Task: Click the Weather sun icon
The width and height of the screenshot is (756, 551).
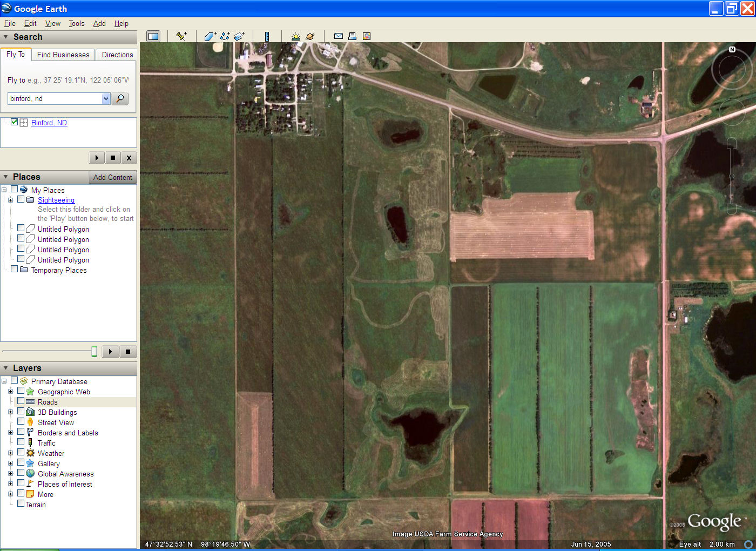Action: 30,453
